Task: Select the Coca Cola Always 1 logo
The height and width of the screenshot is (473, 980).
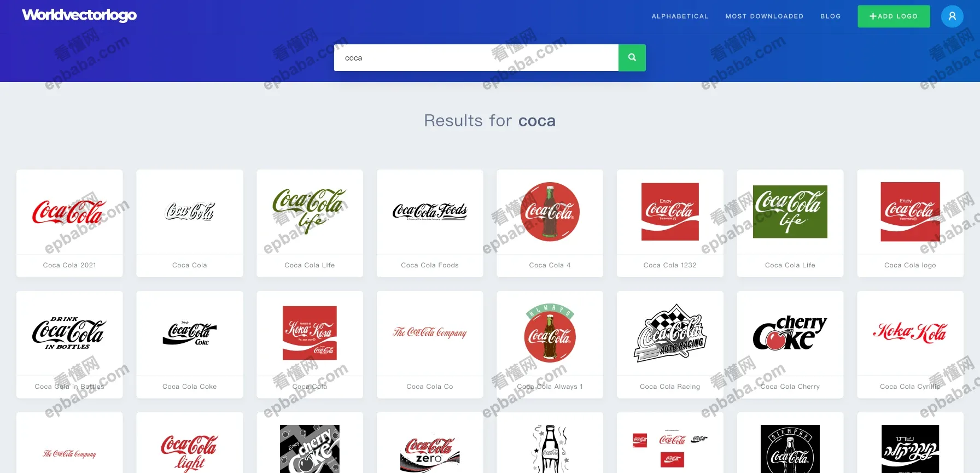Action: (550, 334)
